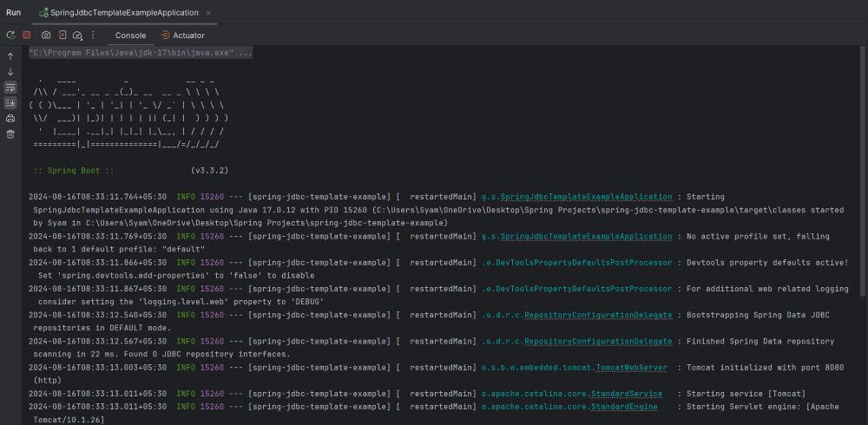Click the 'Run' tool window title

coord(13,12)
